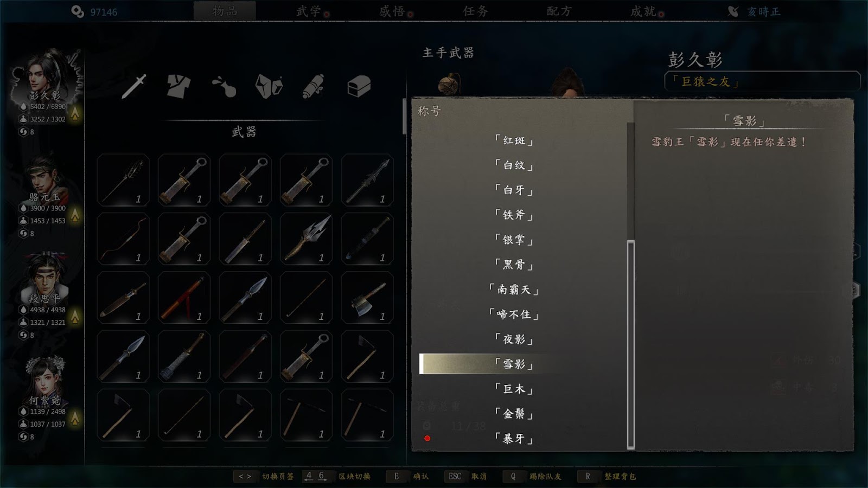Select the ore materials category icon
Image resolution: width=868 pixels, height=488 pixels.
[269, 86]
